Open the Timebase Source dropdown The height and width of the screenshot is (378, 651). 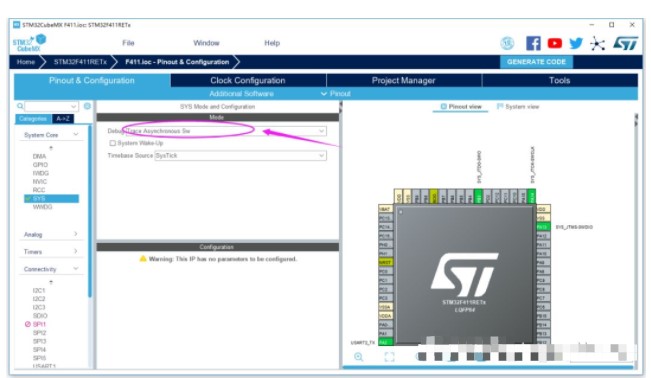coord(240,155)
